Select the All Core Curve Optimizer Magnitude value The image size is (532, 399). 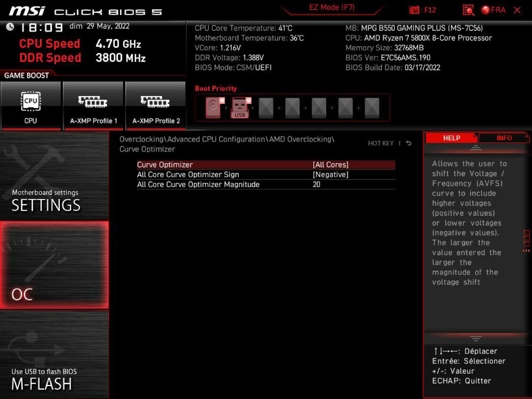[266, 185]
